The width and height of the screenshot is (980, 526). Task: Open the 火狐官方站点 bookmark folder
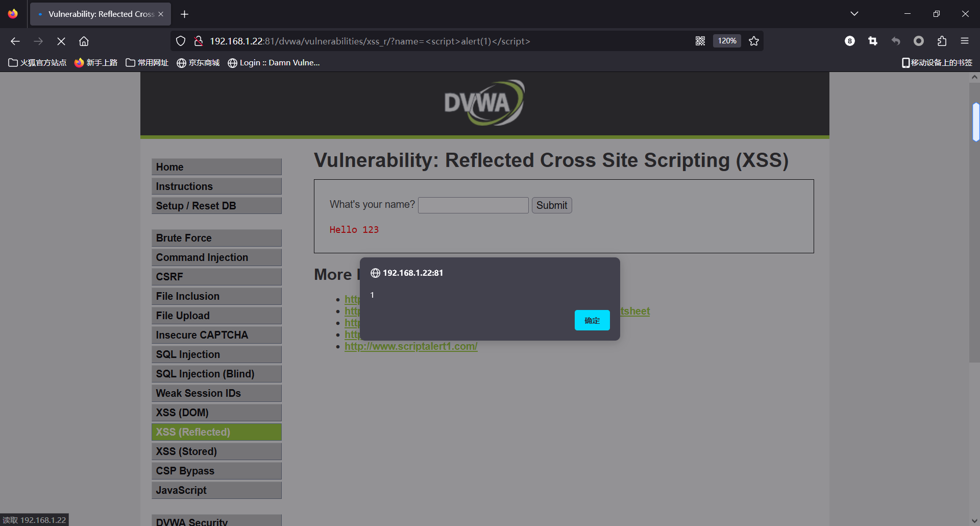(37, 63)
